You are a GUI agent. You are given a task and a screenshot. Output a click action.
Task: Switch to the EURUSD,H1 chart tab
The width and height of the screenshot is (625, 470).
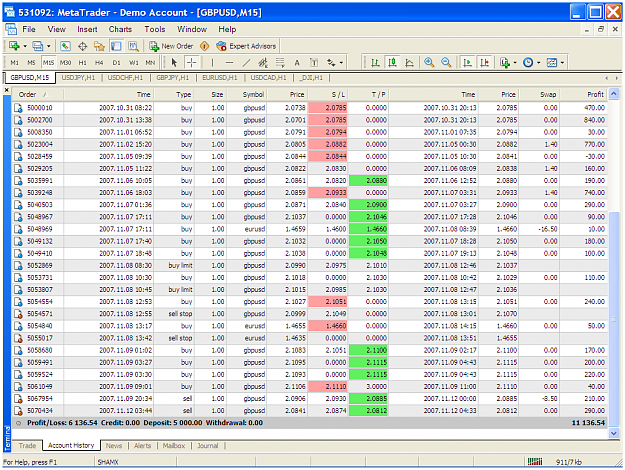219,77
